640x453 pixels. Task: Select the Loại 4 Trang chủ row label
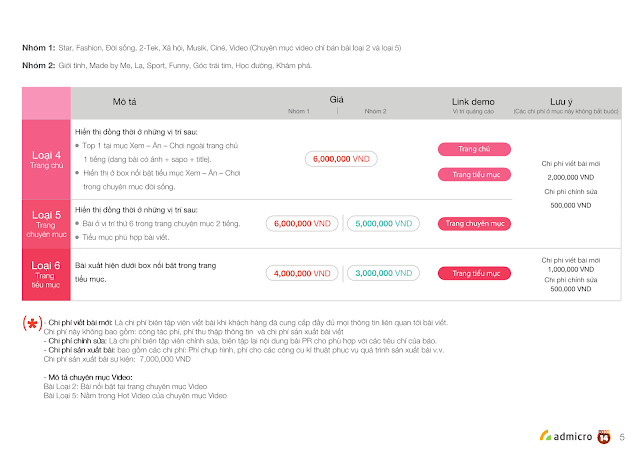click(46, 159)
